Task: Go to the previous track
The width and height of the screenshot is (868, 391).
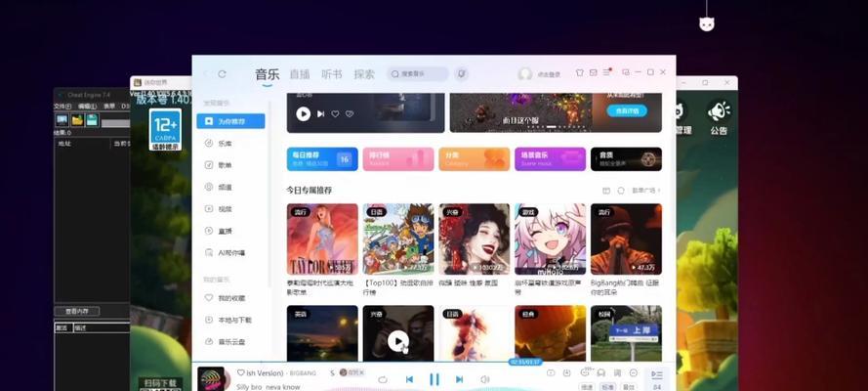Action: click(409, 379)
